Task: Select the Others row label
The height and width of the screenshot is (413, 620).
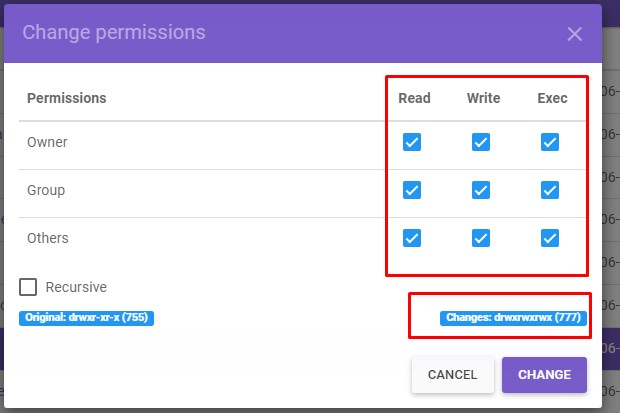Action: (48, 238)
